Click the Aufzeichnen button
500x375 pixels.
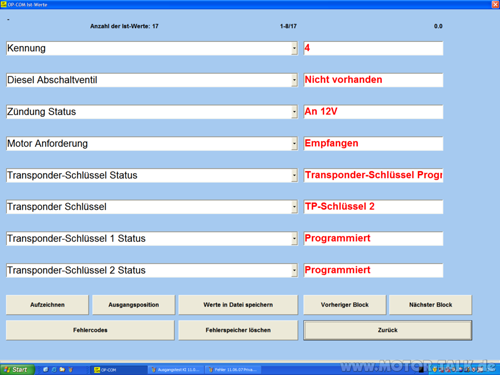pos(47,305)
